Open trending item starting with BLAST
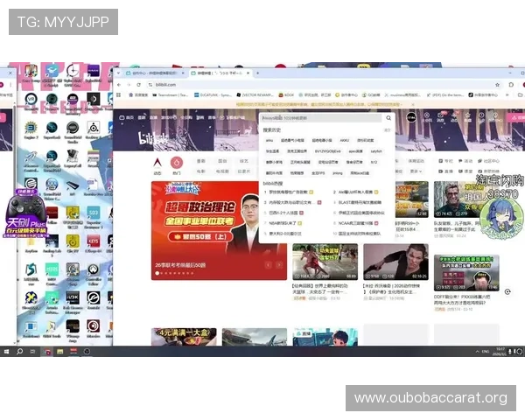Image resolution: width=525 pixels, height=420 pixels. point(358,203)
